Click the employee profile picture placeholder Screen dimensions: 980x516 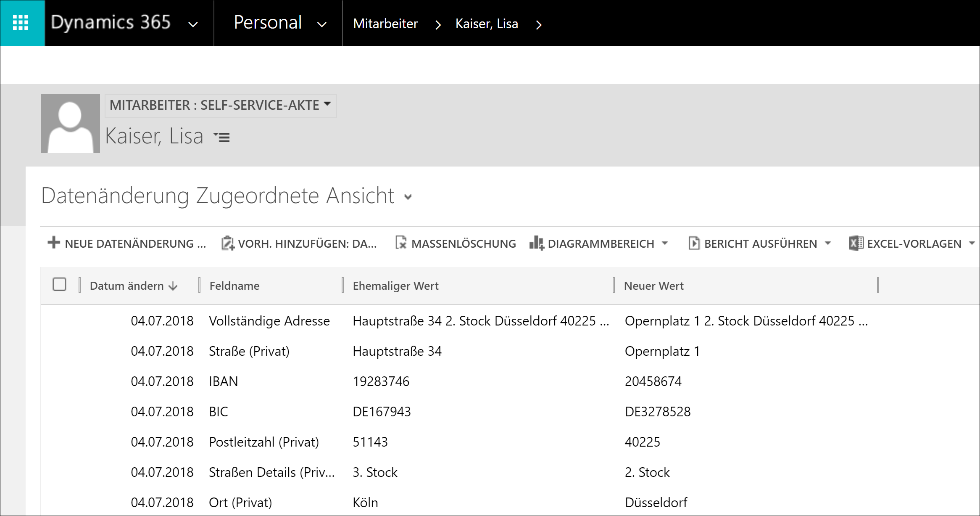point(71,124)
